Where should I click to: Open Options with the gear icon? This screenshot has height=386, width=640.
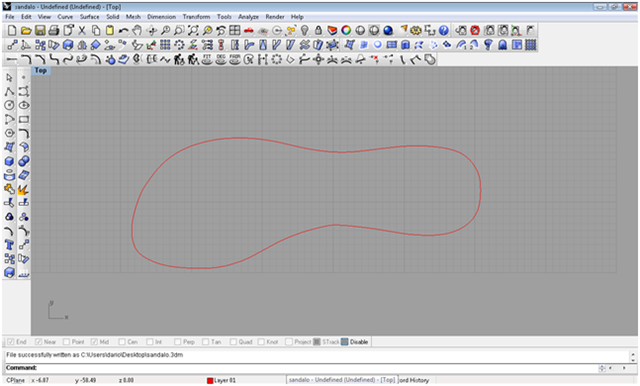coord(416,31)
